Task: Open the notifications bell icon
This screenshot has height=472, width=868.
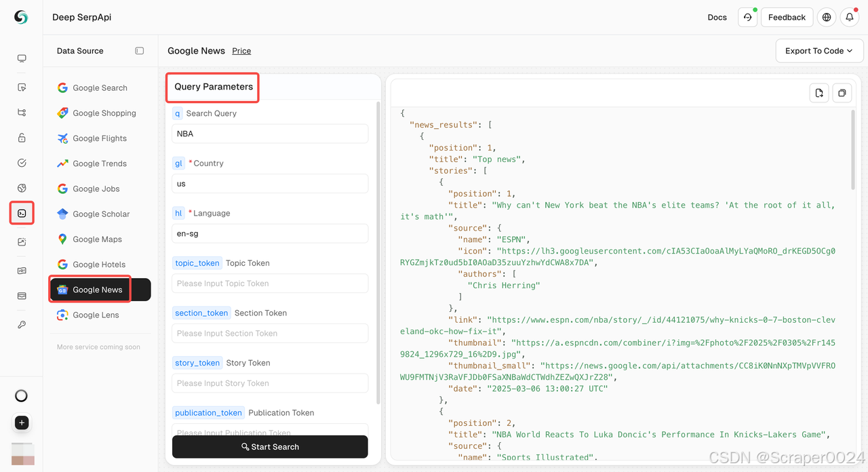Action: 850,18
